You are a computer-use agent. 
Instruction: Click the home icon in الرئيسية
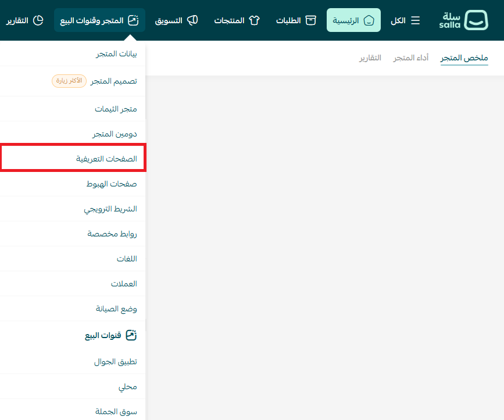[x=369, y=20]
